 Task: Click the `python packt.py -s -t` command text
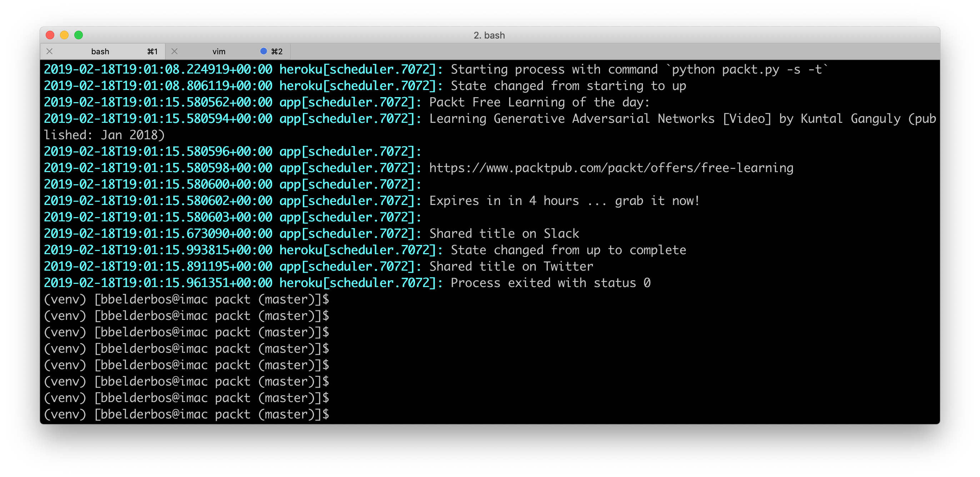747,69
